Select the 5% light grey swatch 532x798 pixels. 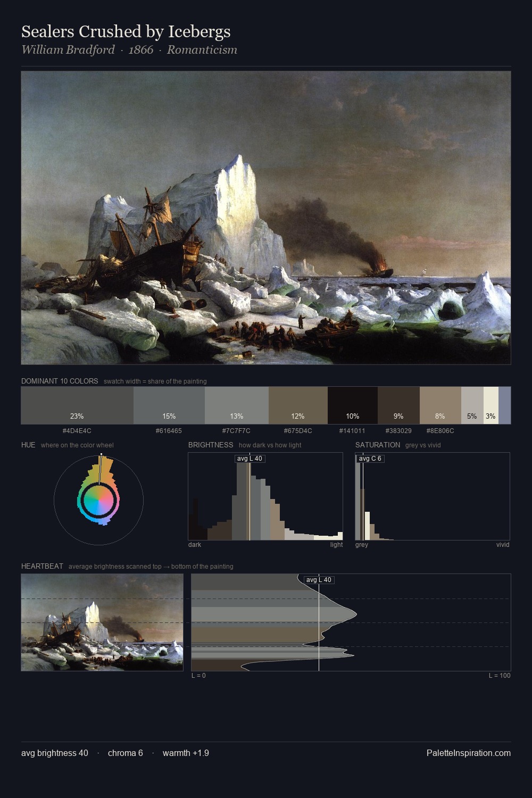tap(472, 405)
